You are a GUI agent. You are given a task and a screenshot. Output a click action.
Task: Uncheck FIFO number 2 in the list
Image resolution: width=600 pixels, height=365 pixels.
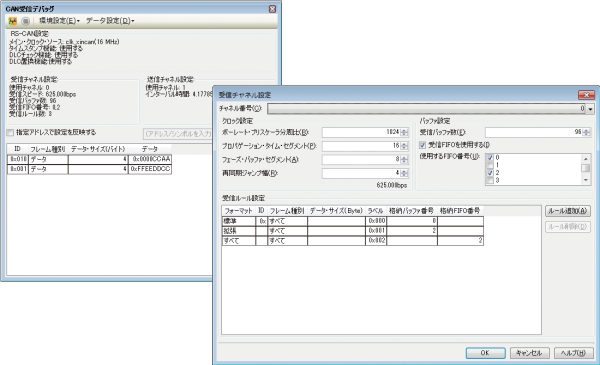click(x=490, y=173)
